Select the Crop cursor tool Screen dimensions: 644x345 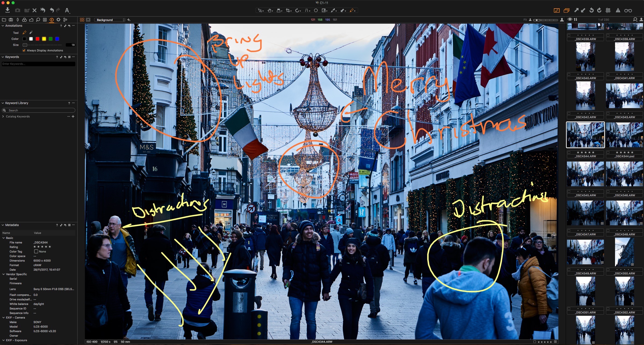[288, 10]
